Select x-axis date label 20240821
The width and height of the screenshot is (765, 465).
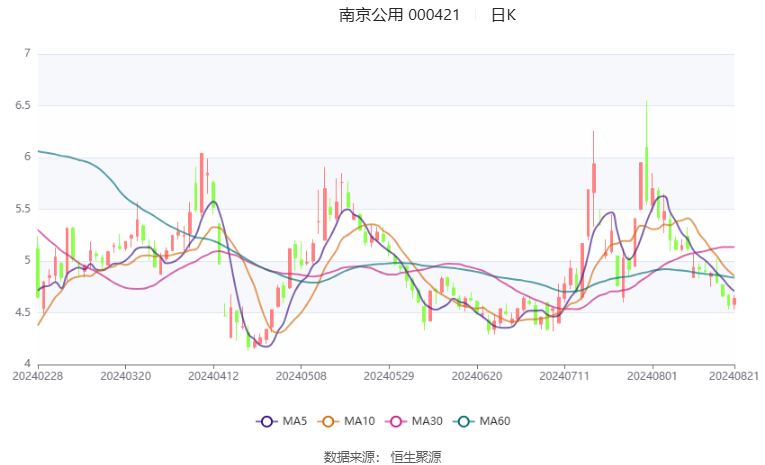pyautogui.click(x=734, y=376)
